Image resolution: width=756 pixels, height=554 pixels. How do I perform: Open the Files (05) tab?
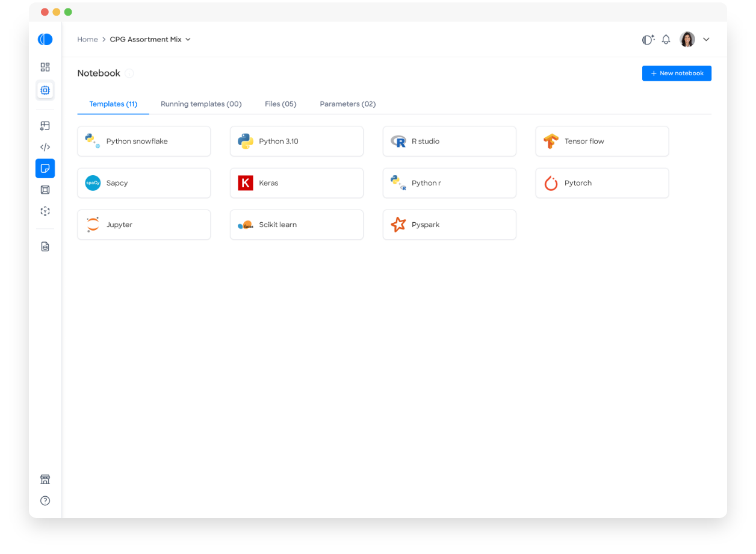[x=280, y=104]
